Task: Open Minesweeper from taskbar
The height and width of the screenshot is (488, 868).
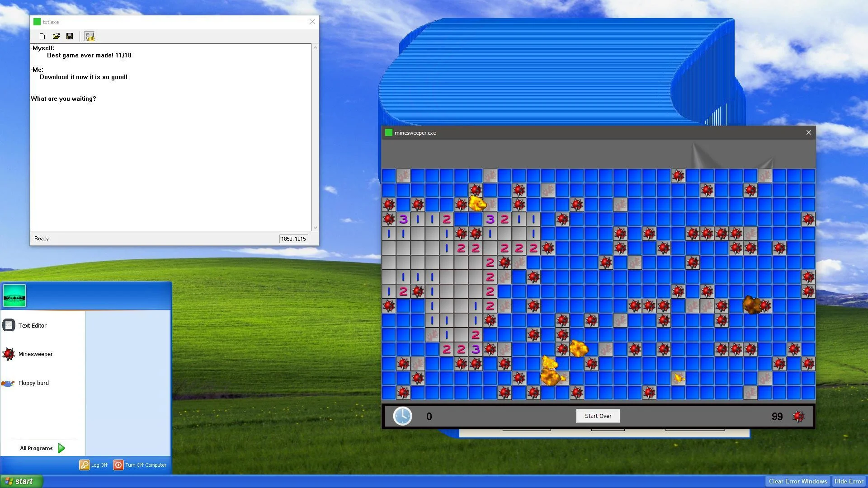Action: pyautogui.click(x=35, y=354)
